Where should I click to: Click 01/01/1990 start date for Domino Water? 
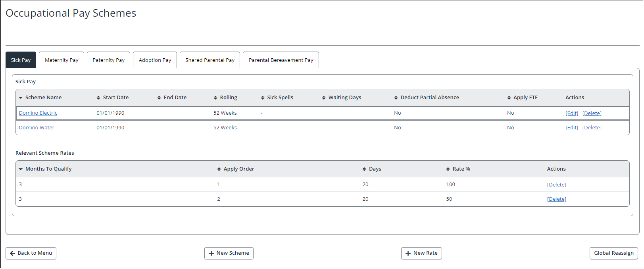tap(110, 128)
